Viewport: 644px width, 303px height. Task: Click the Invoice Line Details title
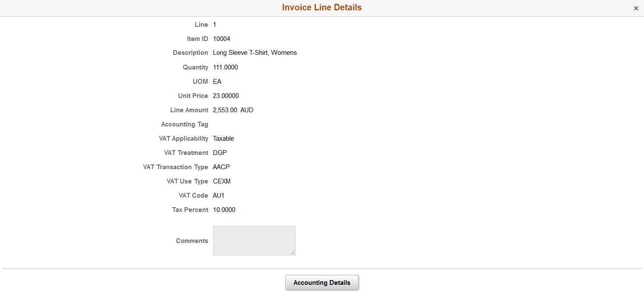click(322, 7)
